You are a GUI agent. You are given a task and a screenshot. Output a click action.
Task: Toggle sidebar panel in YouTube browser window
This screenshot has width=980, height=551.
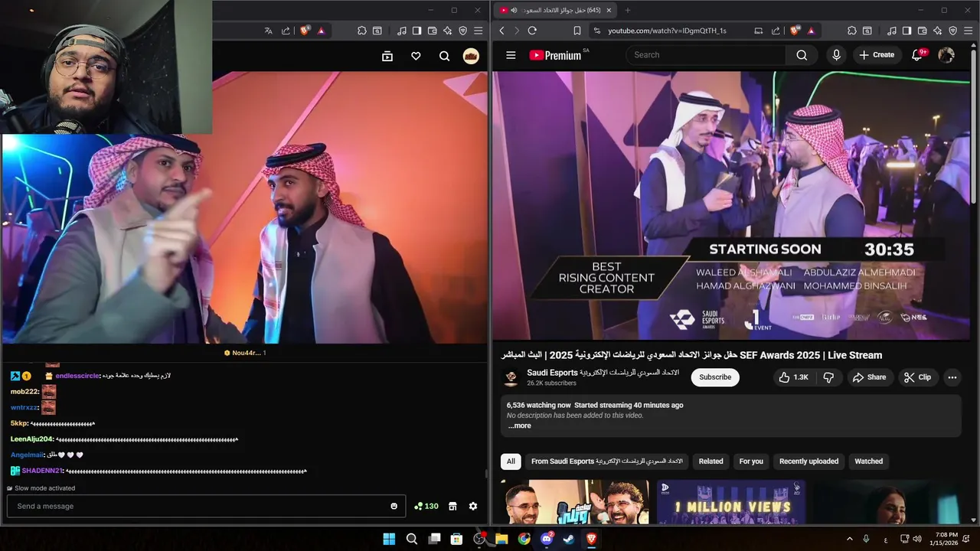click(906, 31)
